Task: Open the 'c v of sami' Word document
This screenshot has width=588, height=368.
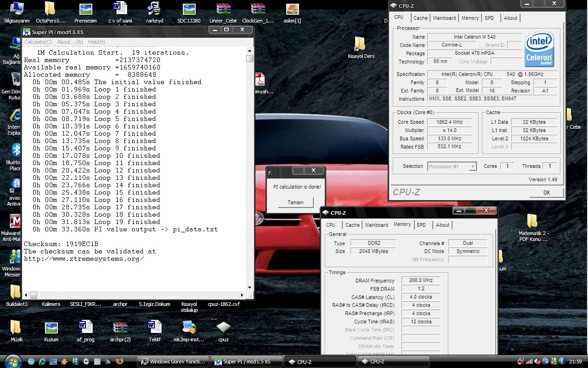Action: [x=120, y=12]
